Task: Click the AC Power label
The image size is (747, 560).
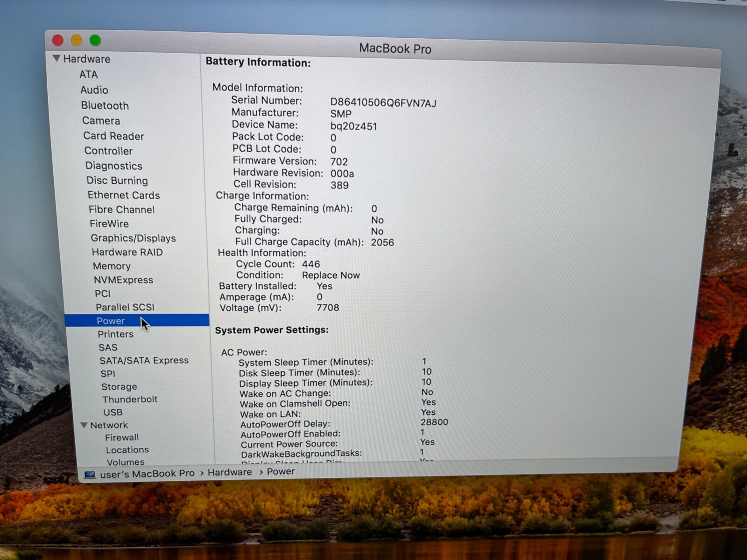Action: (x=244, y=352)
